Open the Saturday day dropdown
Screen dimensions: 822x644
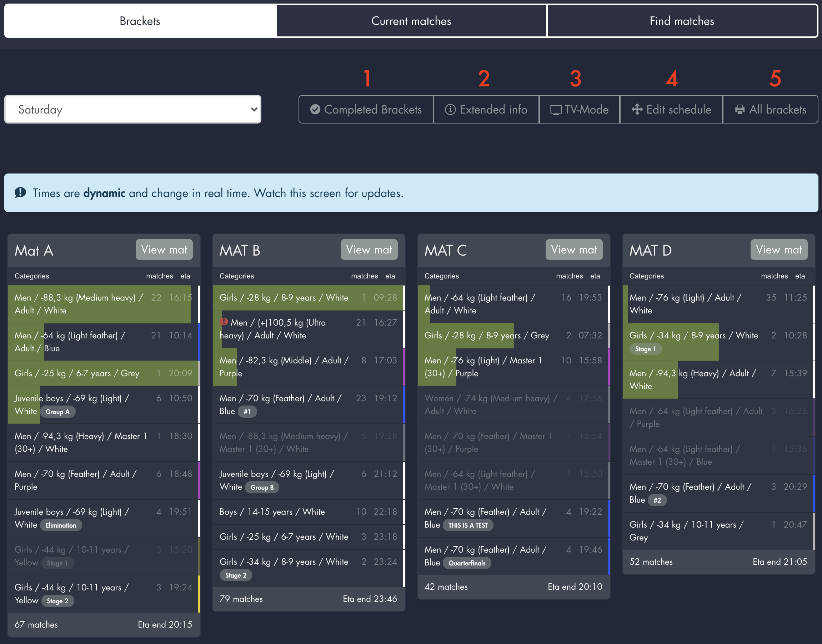(133, 109)
